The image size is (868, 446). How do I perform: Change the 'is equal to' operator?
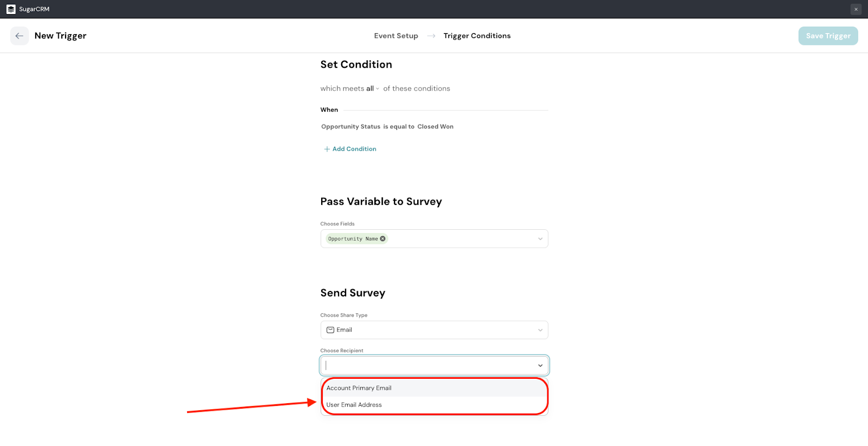(x=399, y=127)
